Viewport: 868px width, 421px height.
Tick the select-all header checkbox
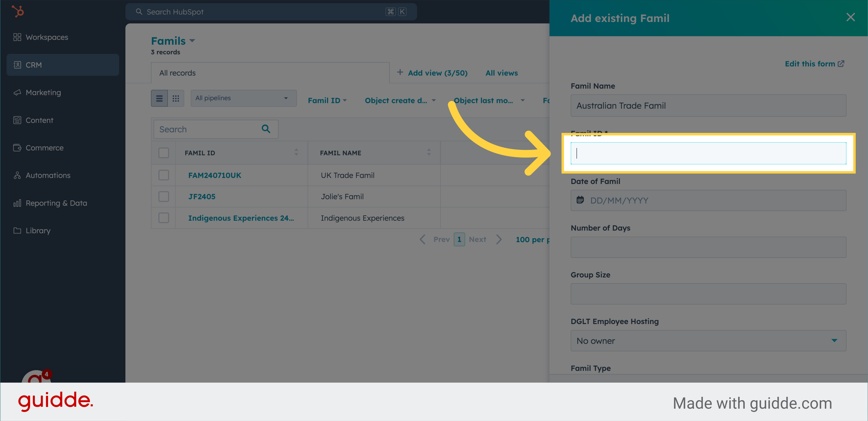pyautogui.click(x=164, y=153)
